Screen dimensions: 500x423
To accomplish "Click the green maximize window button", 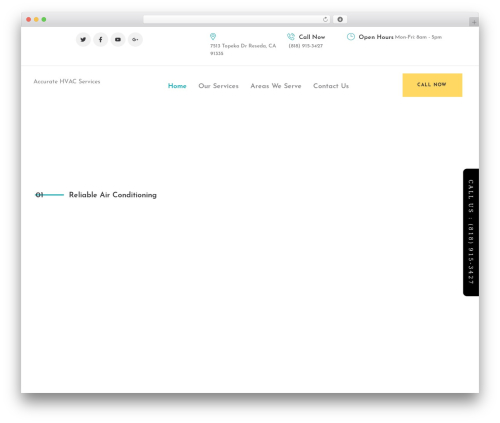I will coord(44,20).
